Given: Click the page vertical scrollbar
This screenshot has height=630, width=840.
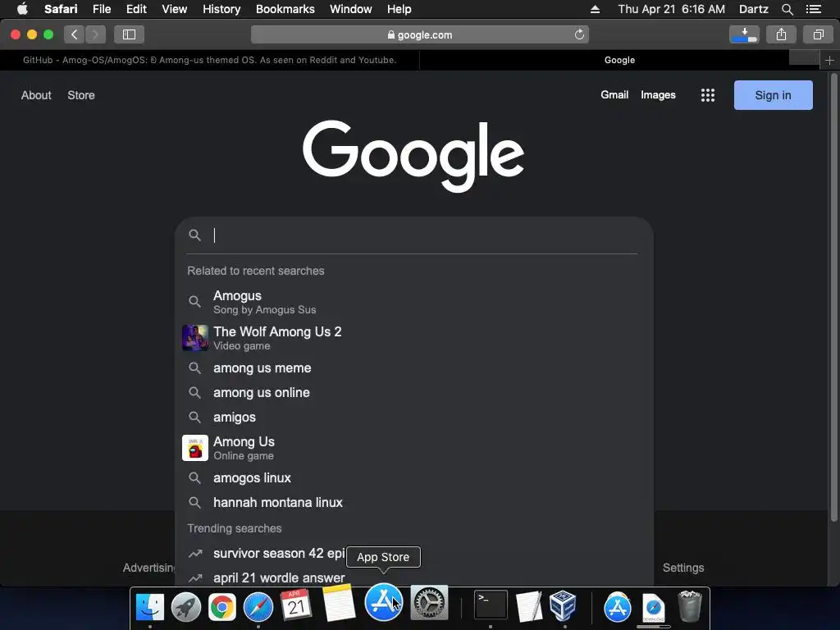Looking at the screenshot, I should (x=833, y=297).
